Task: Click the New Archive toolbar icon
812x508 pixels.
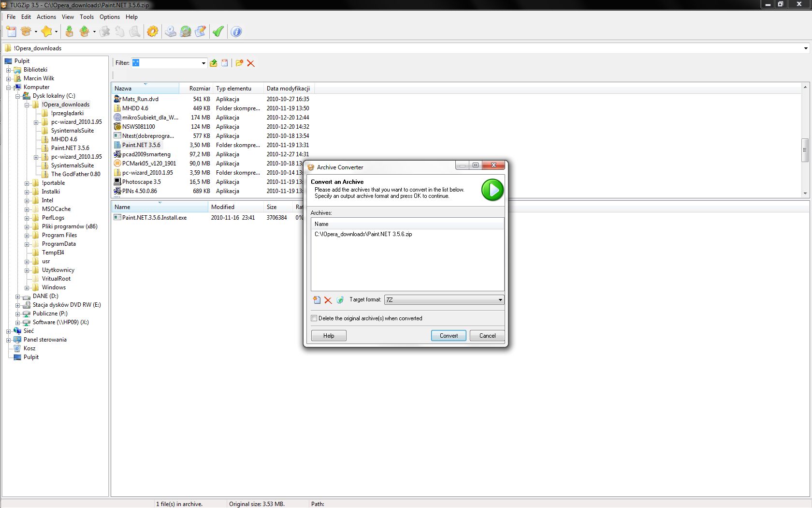Action: (12, 32)
